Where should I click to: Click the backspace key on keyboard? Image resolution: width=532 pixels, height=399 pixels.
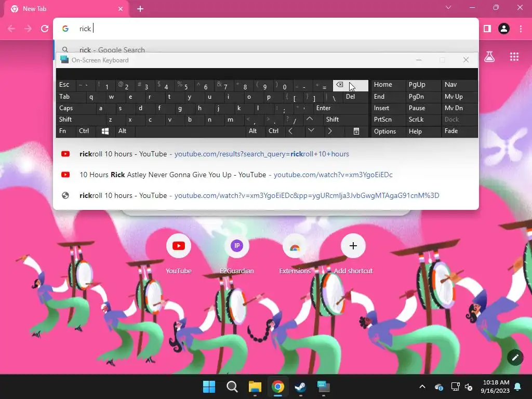(x=351, y=86)
